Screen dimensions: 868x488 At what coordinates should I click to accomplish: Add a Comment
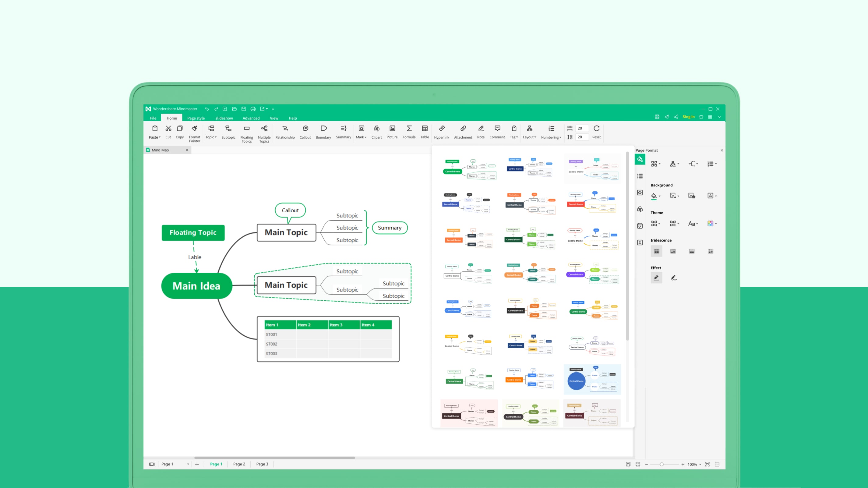(497, 132)
